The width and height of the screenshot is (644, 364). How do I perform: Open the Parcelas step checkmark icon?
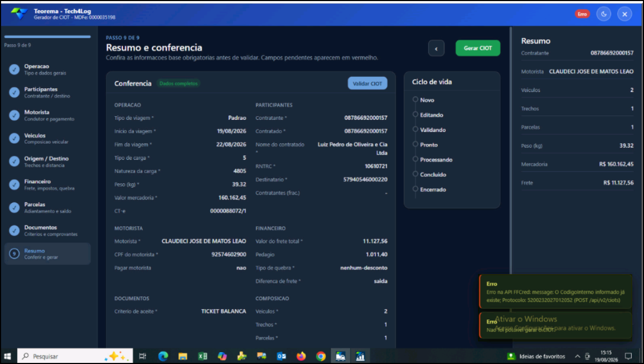click(x=15, y=208)
